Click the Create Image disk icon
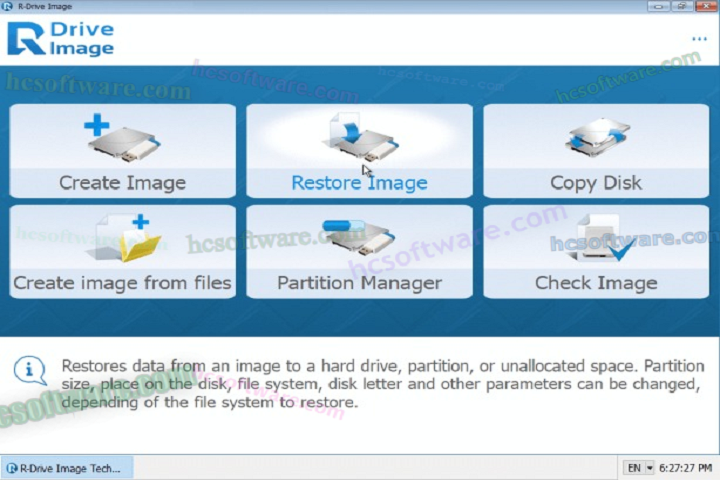The width and height of the screenshot is (720, 480). click(x=123, y=138)
